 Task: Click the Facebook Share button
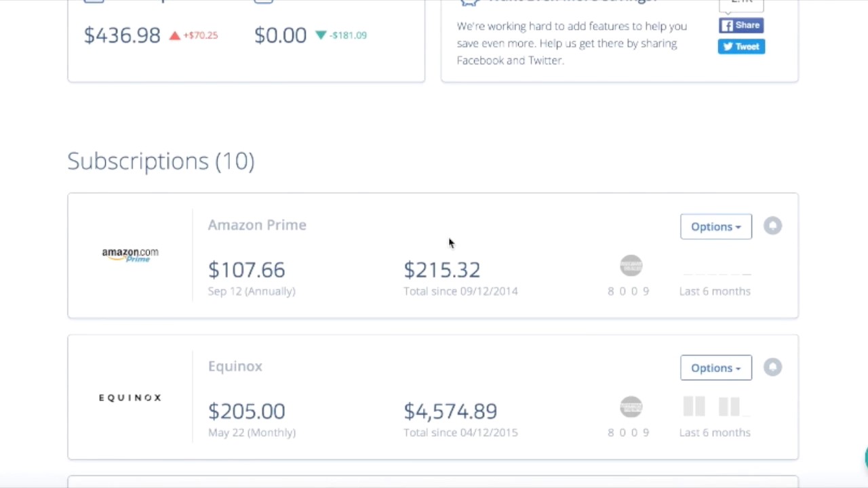pyautogui.click(x=741, y=25)
